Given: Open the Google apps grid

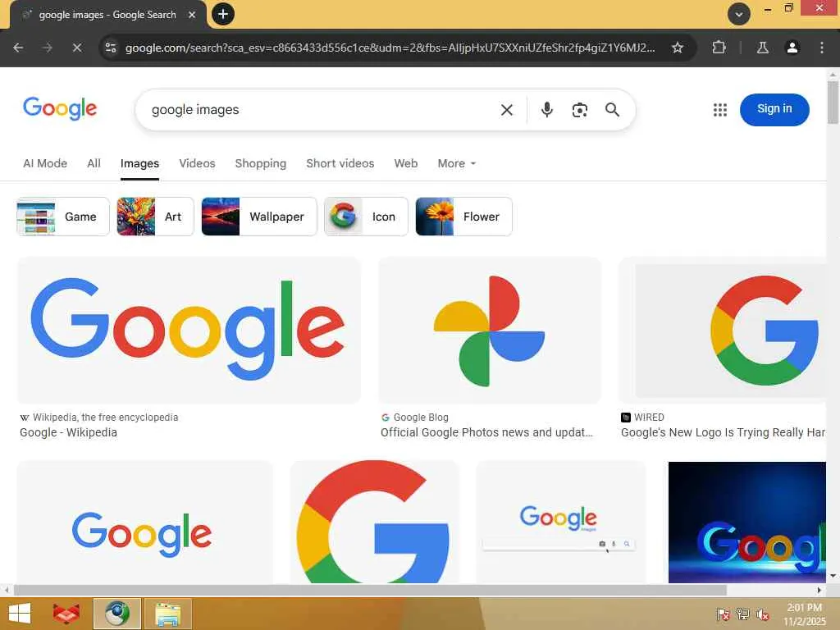Looking at the screenshot, I should (x=720, y=110).
